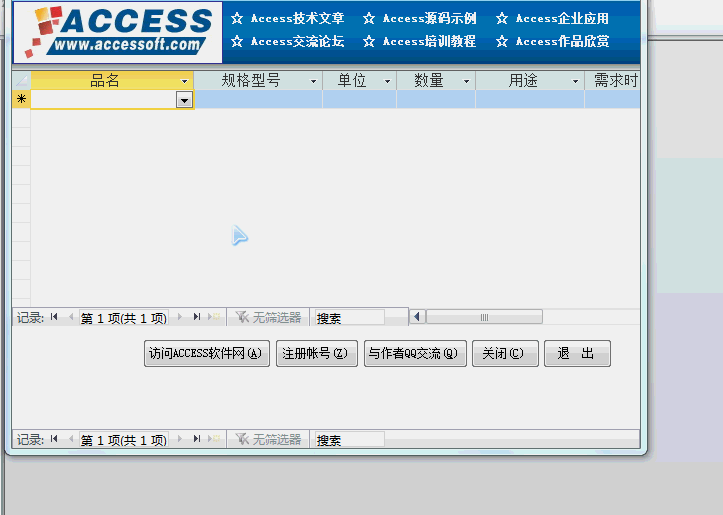Go to last record in subform navigator
The image size is (723, 515).
197,317
